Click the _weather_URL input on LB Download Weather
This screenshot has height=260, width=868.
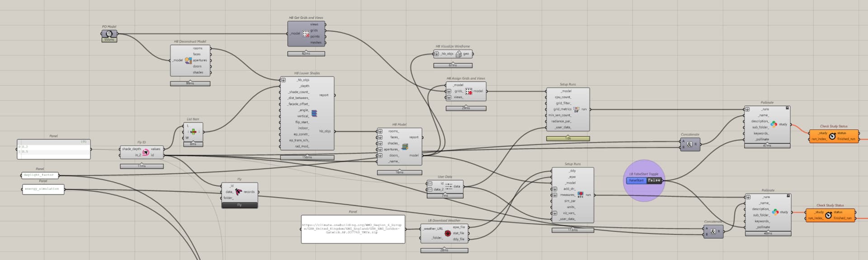point(433,229)
